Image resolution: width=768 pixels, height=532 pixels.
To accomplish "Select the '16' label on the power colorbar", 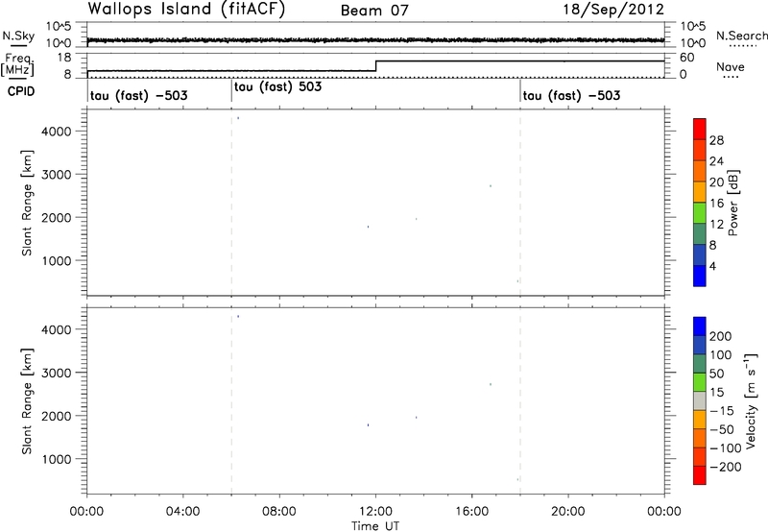I will click(716, 204).
